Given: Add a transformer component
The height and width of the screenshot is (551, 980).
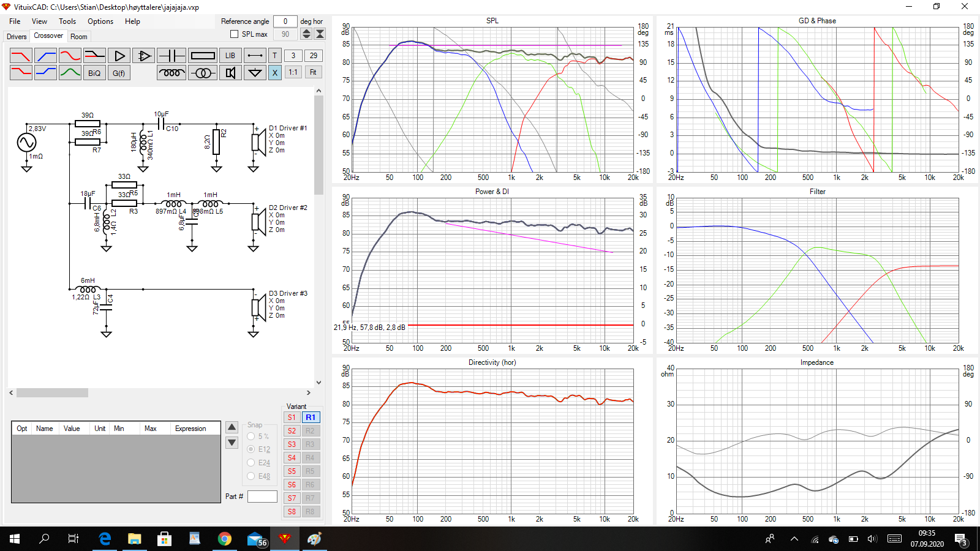Looking at the screenshot, I should click(203, 73).
